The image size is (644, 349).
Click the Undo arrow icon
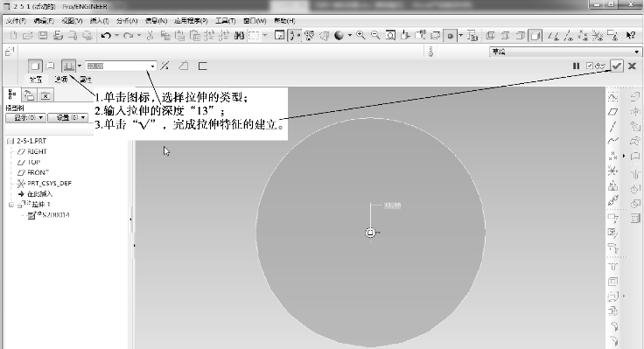[106, 36]
